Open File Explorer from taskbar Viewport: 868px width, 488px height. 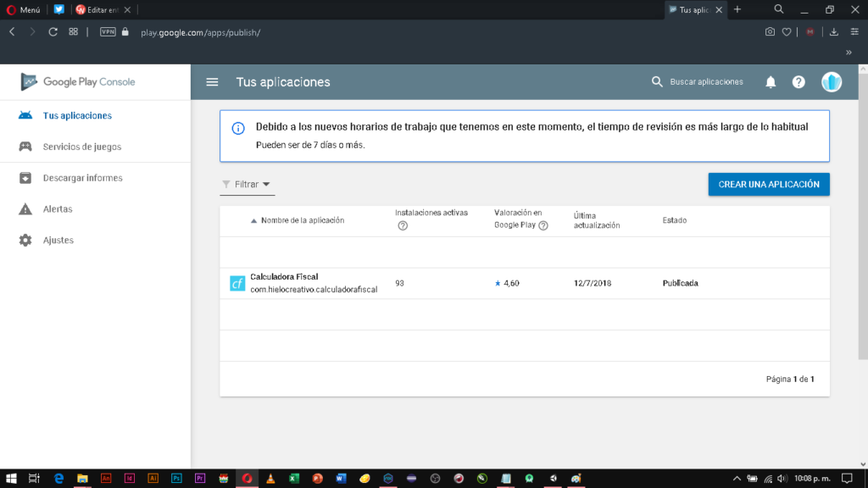(82, 479)
